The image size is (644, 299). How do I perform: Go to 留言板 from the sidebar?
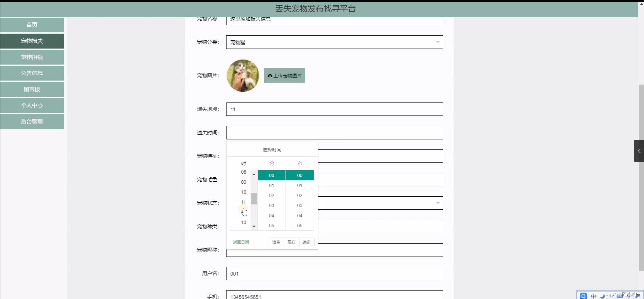click(32, 89)
